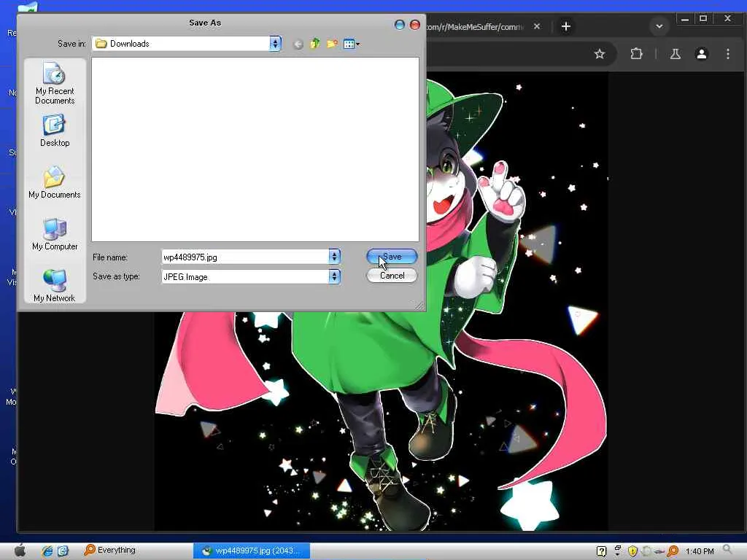Image resolution: width=747 pixels, height=560 pixels.
Task: Bookmark this page with star icon
Action: 600,54
